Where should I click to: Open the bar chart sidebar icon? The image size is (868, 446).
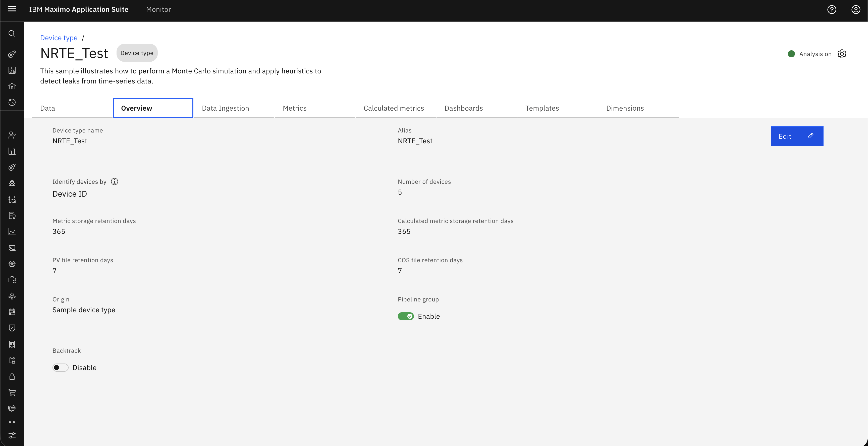(12, 151)
